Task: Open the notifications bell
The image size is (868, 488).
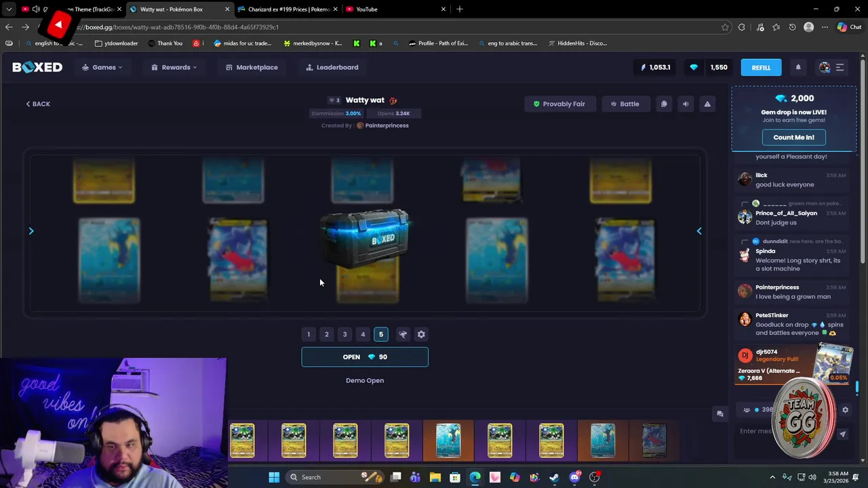Action: point(798,67)
